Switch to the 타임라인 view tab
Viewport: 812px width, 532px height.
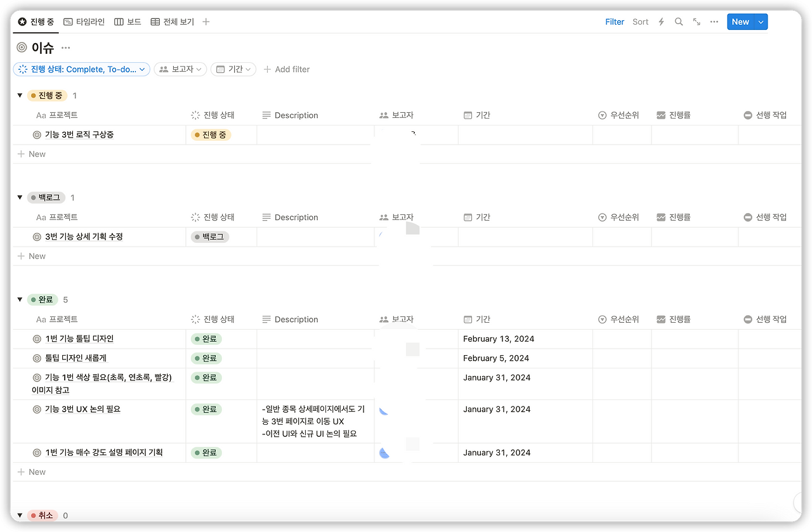[84, 22]
